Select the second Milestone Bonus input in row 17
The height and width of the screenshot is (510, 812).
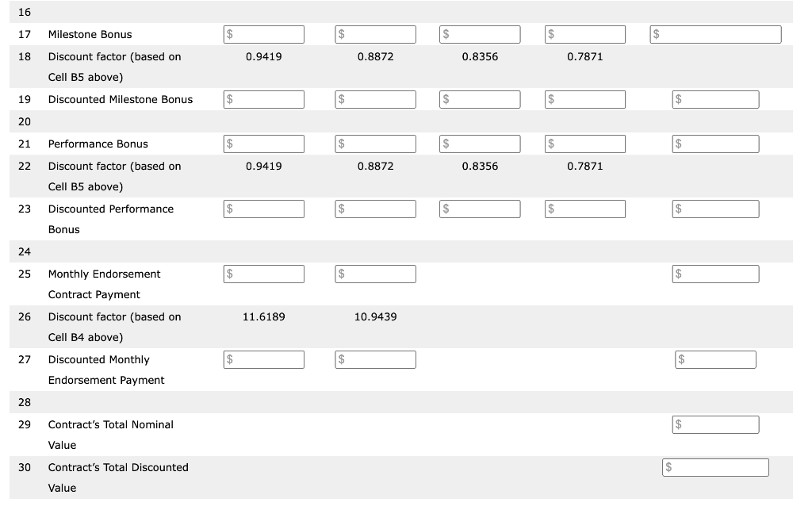375,35
